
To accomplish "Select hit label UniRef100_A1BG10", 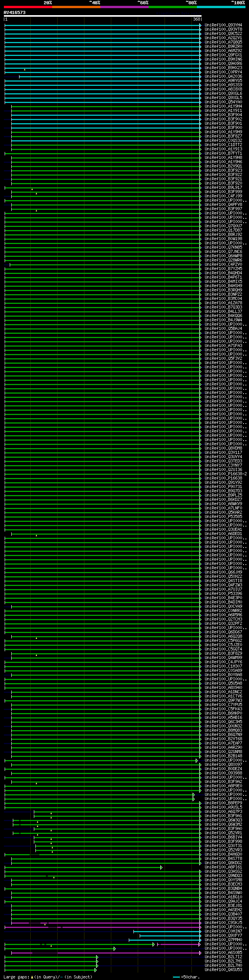I will pos(223,897).
